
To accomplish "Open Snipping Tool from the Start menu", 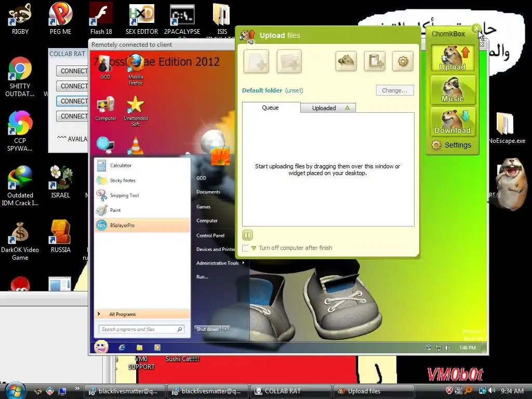I will tap(142, 195).
